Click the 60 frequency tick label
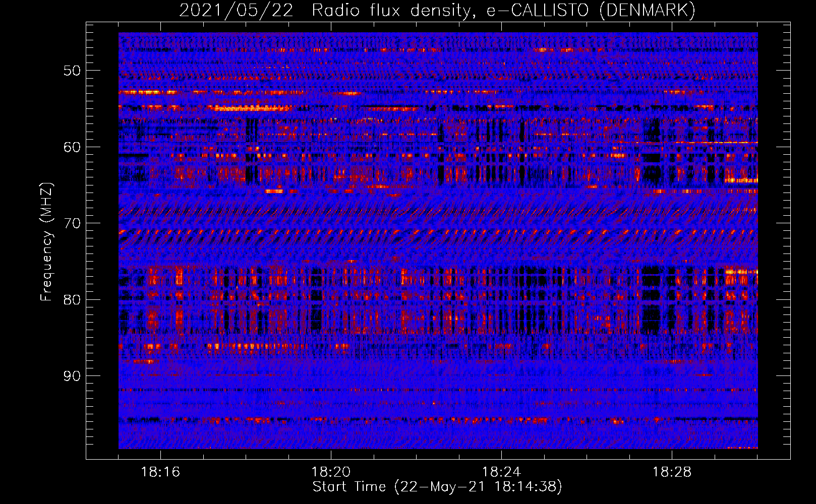This screenshot has width=816, height=504. (x=72, y=147)
